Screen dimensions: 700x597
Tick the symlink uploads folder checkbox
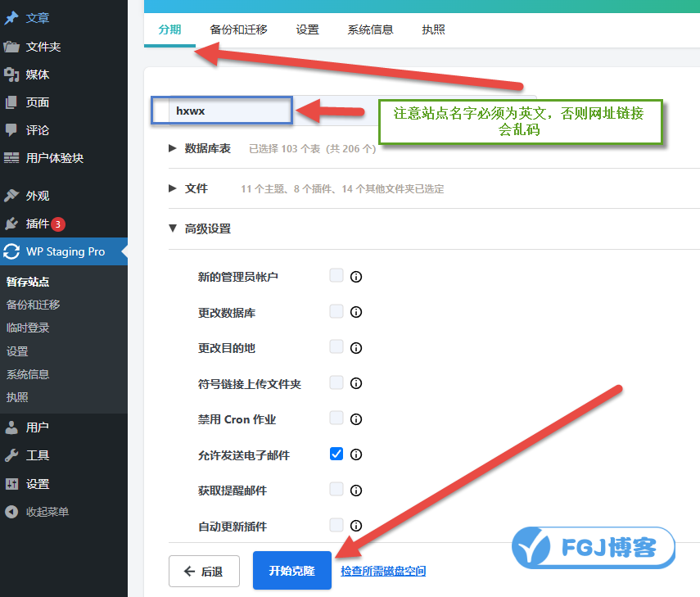click(x=336, y=382)
